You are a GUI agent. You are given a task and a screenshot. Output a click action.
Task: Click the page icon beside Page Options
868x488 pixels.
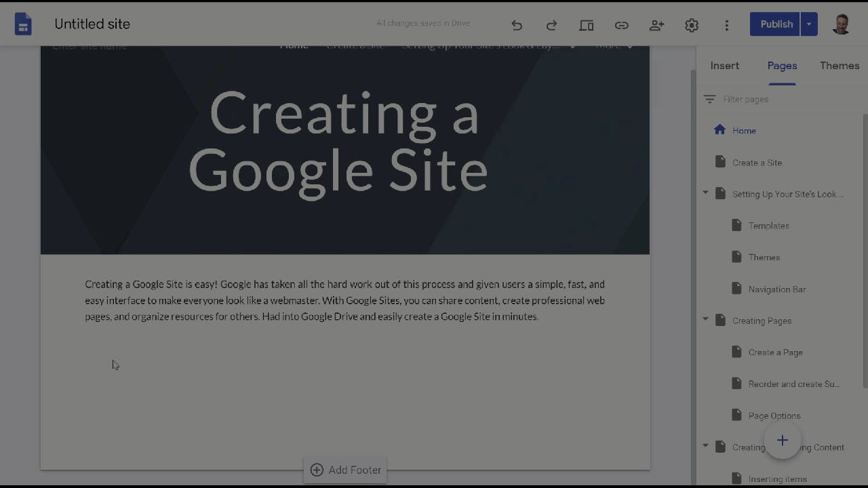736,415
